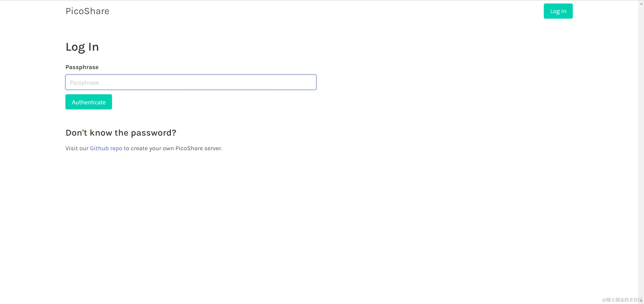The width and height of the screenshot is (644, 304).
Task: Click the bold Passphrase field label
Action: [82, 67]
